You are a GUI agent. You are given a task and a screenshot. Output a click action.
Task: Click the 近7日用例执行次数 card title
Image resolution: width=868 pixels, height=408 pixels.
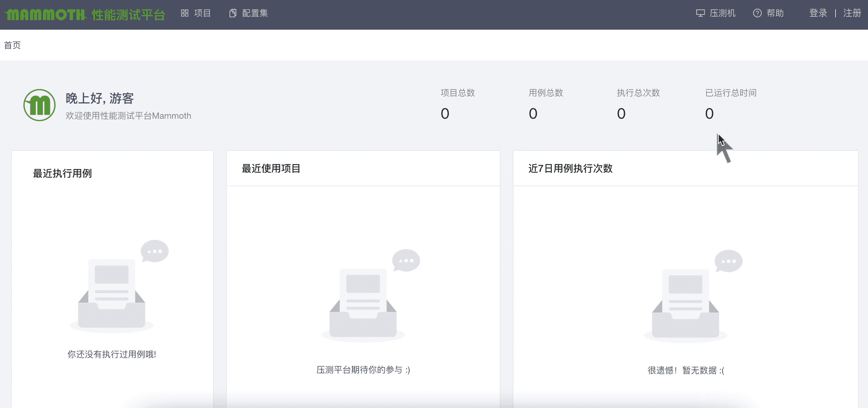pyautogui.click(x=570, y=168)
